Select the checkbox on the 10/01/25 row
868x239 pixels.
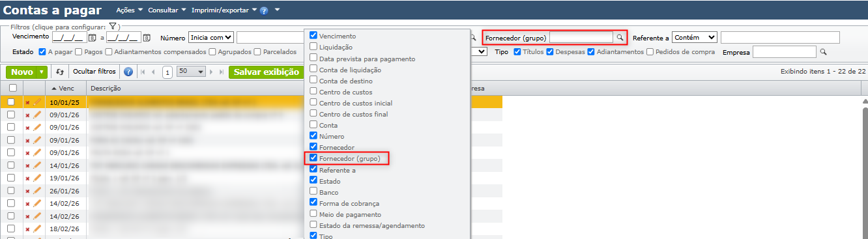click(12, 102)
